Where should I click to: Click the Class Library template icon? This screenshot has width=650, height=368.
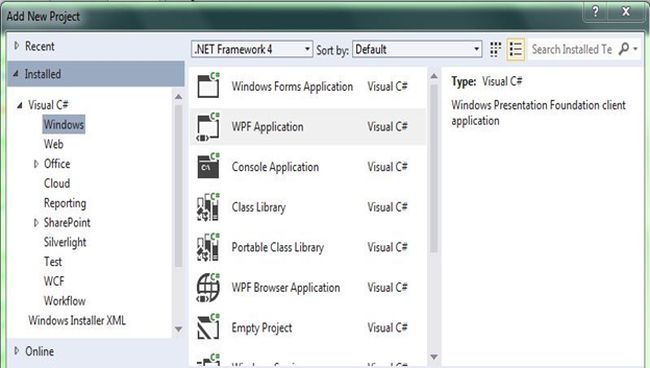[x=208, y=206]
